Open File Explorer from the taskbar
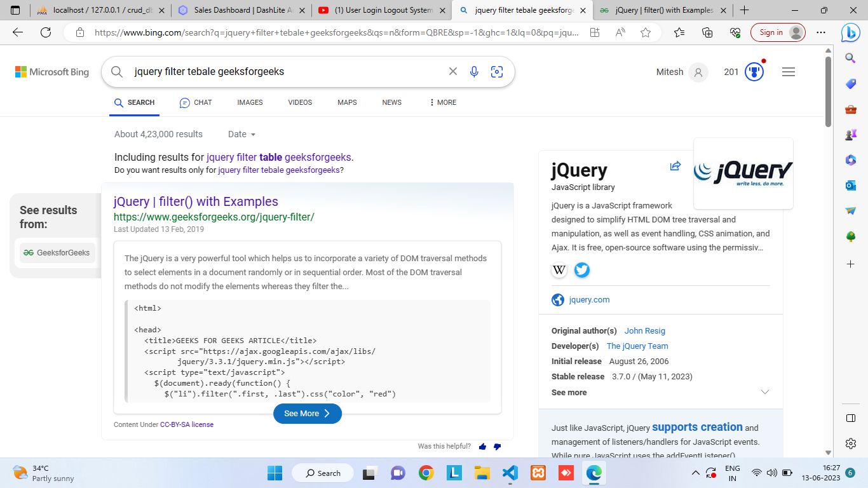The width and height of the screenshot is (868, 488). click(x=482, y=473)
